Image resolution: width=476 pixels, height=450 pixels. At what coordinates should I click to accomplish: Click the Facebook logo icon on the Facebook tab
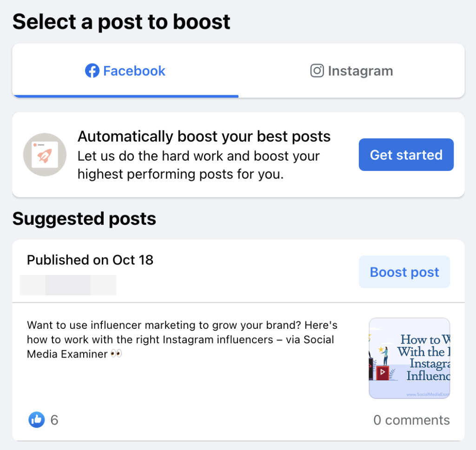[92, 70]
